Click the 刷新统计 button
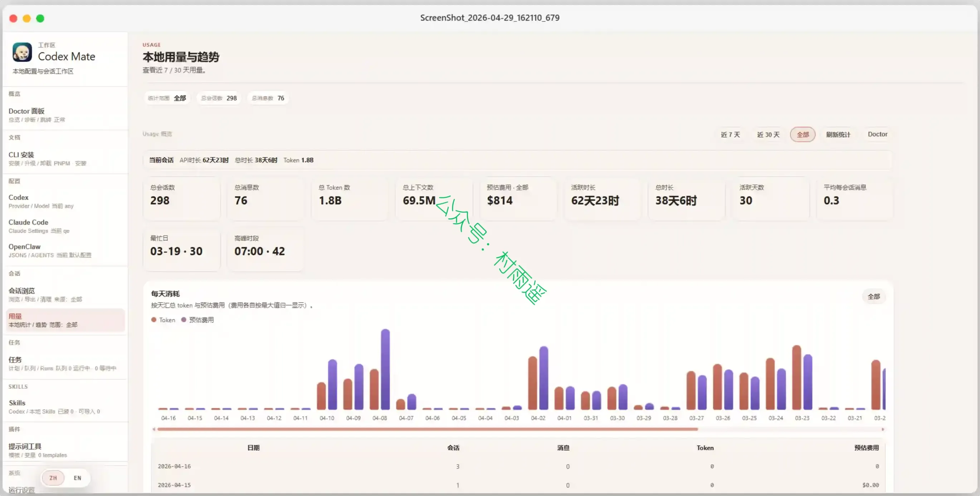980x496 pixels. coord(838,134)
